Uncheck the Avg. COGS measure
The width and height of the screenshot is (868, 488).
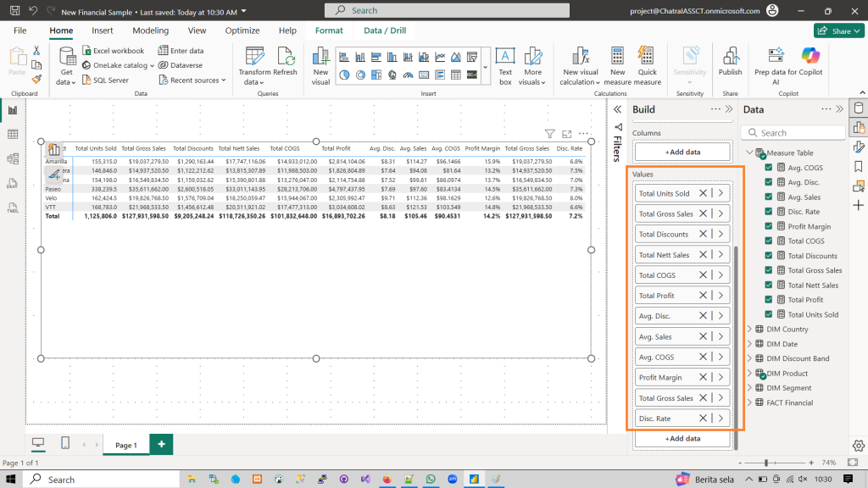(x=769, y=168)
